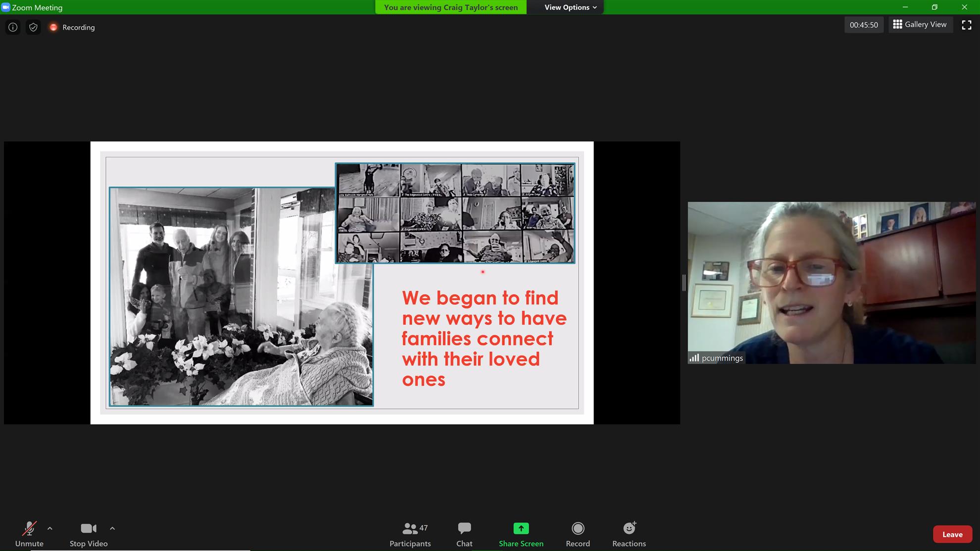Screen dimensions: 980x551
Task: Stop the video camera
Action: pos(89,534)
